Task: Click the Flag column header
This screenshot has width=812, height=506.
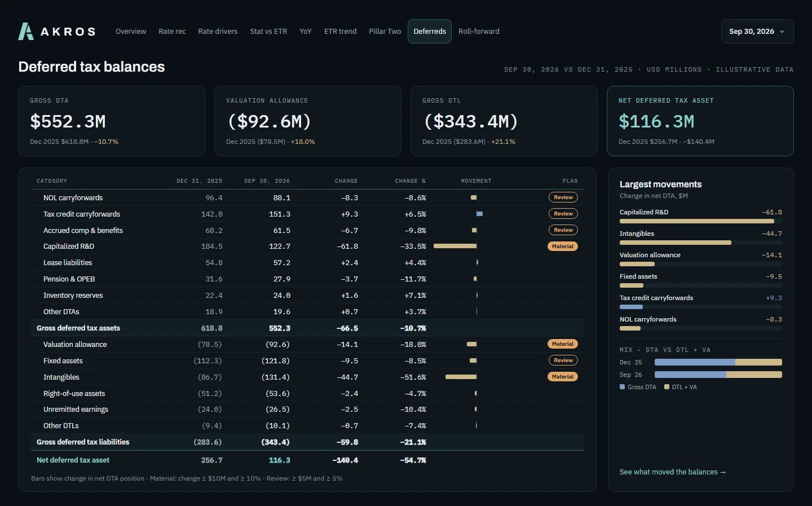Action: (x=570, y=181)
